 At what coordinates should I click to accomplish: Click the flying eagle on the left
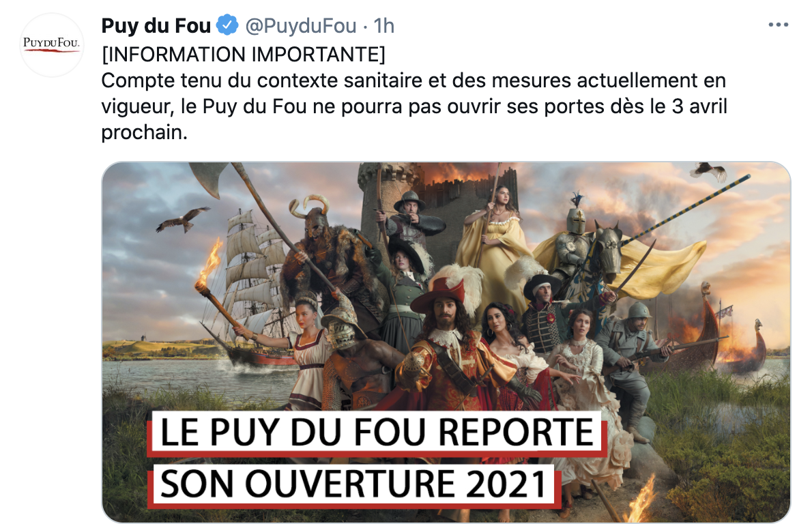pyautogui.click(x=182, y=219)
